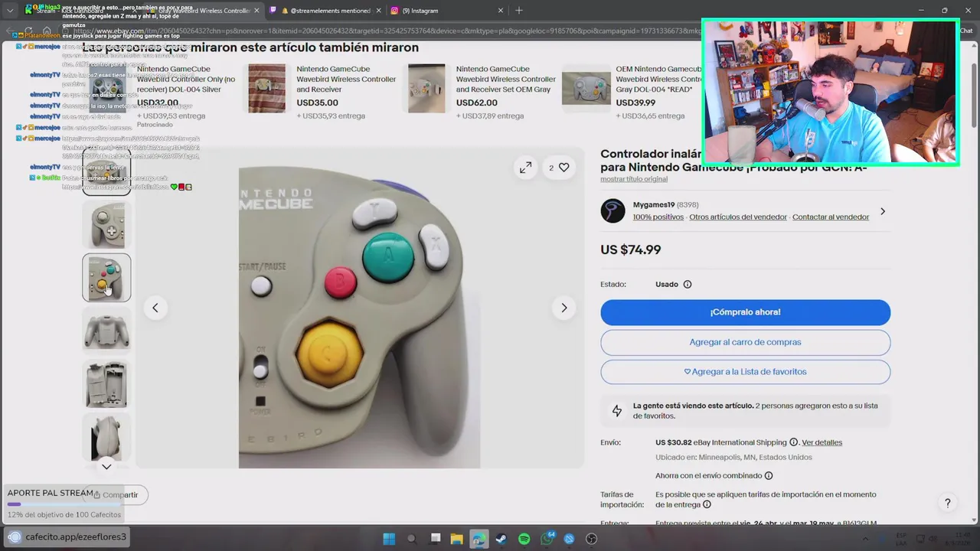Viewport: 980px width, 551px height.
Task: Open taskbar search
Action: click(x=411, y=539)
